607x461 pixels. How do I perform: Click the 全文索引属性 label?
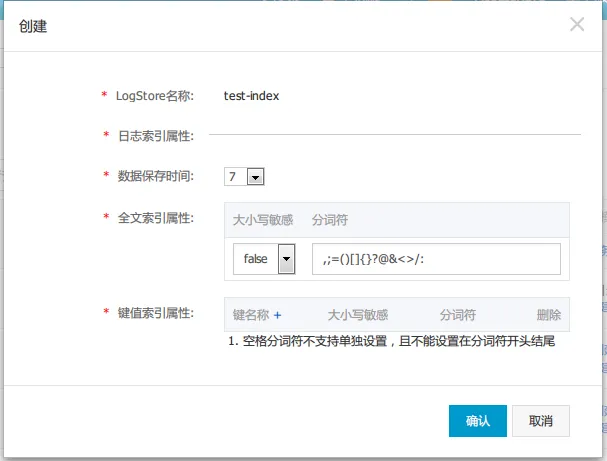pos(156,218)
